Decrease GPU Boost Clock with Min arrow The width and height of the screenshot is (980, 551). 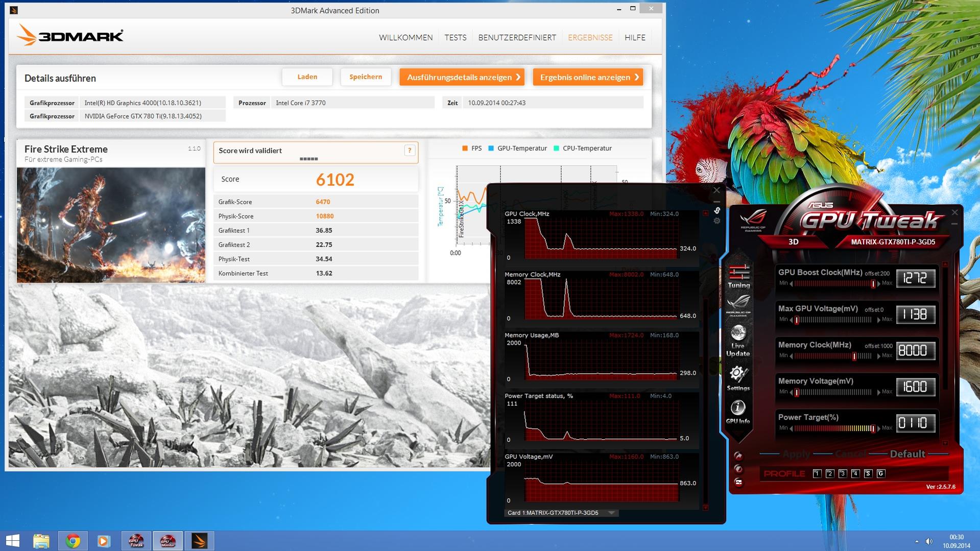point(791,283)
